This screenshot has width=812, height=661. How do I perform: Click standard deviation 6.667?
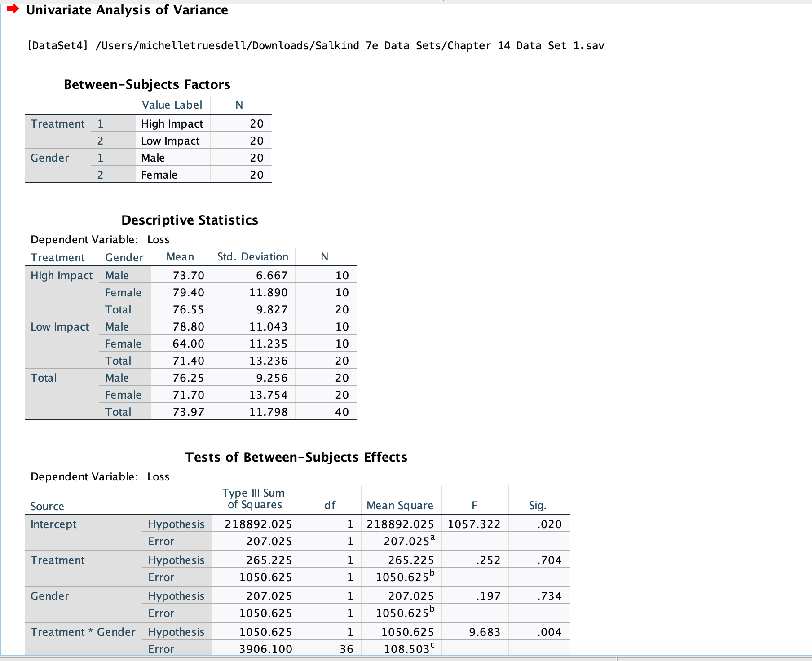pyautogui.click(x=272, y=275)
